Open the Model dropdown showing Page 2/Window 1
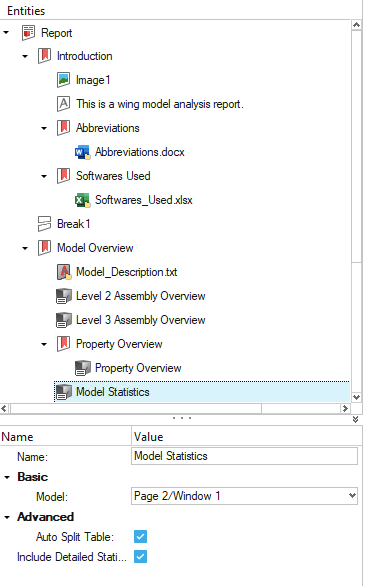366x586 pixels. pos(244,496)
